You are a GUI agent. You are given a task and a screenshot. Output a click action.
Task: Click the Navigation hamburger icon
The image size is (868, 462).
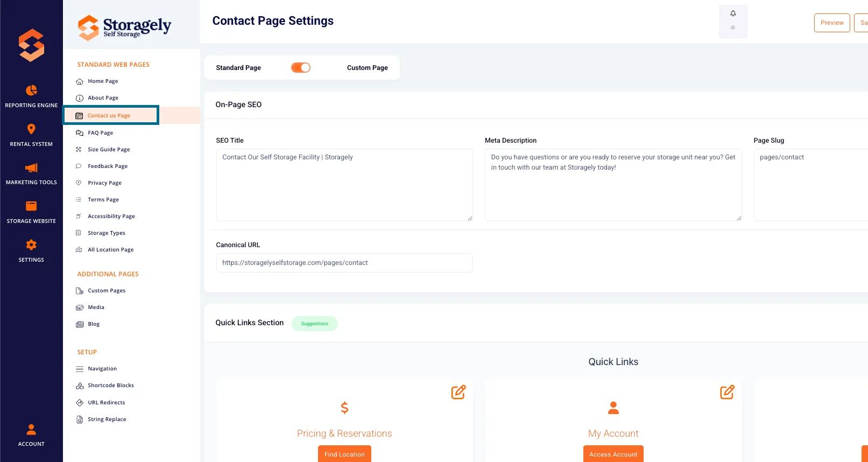[x=80, y=369]
